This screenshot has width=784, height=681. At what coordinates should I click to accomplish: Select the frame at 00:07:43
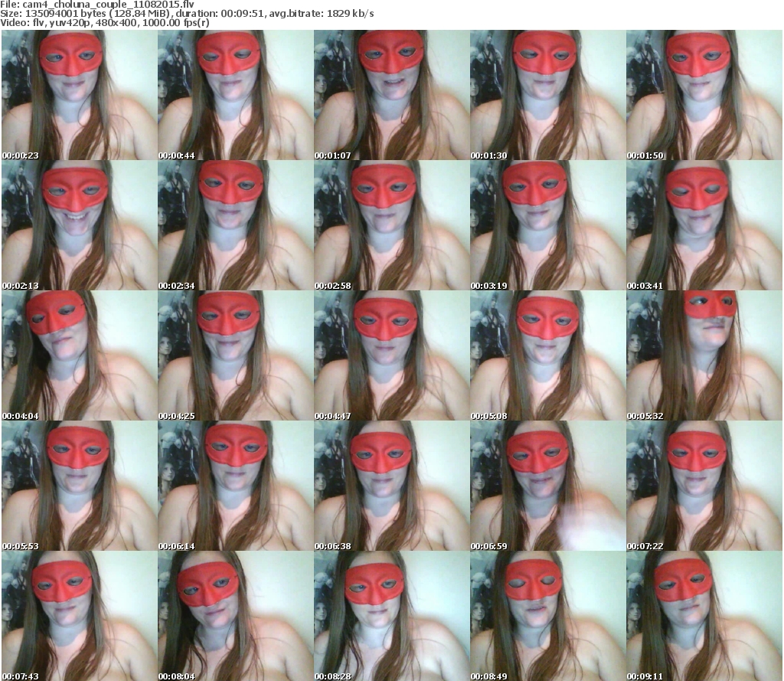click(x=80, y=616)
